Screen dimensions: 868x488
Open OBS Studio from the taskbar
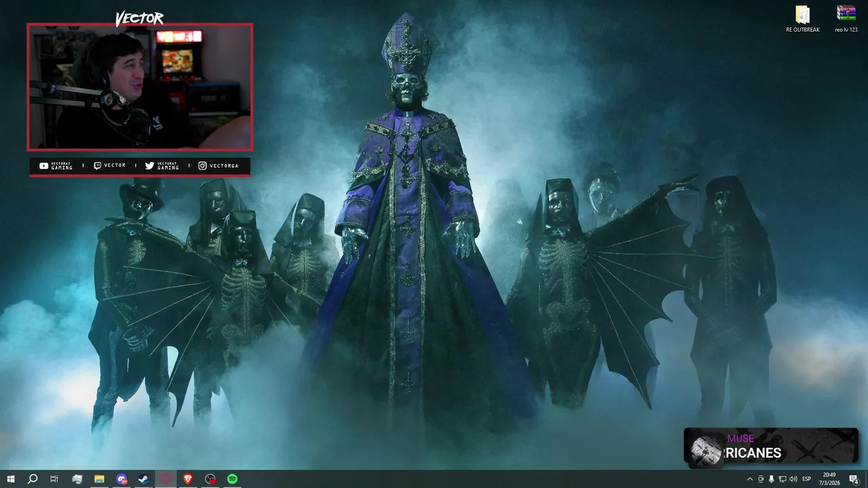[210, 479]
